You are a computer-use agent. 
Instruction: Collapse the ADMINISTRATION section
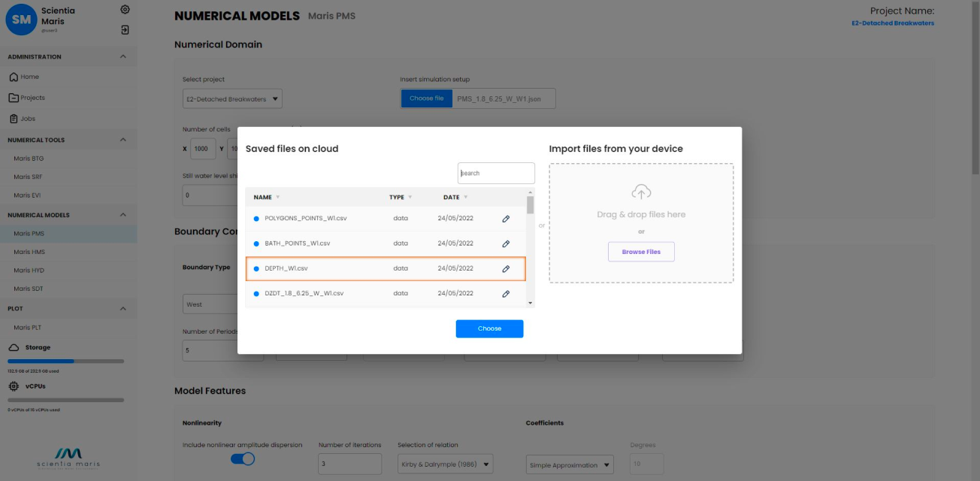(x=123, y=57)
